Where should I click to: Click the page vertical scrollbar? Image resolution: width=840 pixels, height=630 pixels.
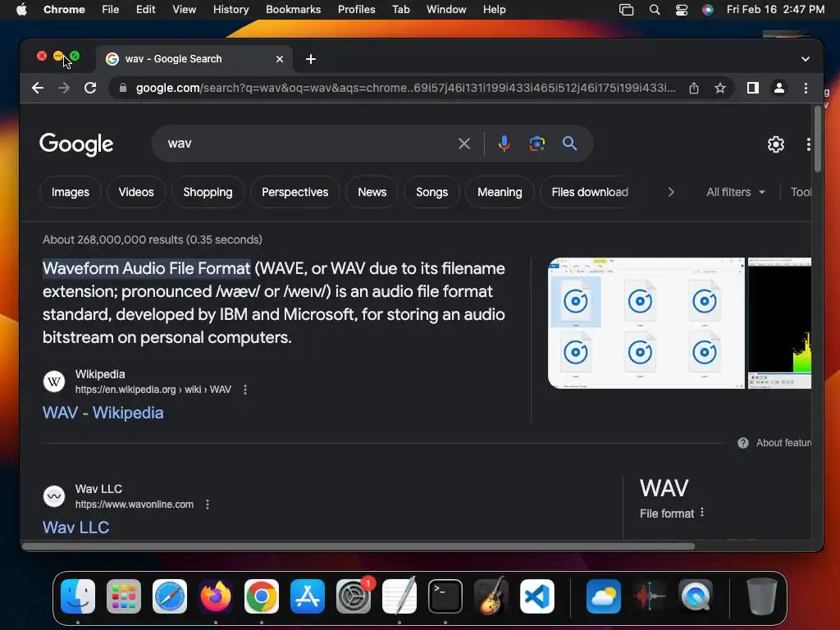pos(818,139)
